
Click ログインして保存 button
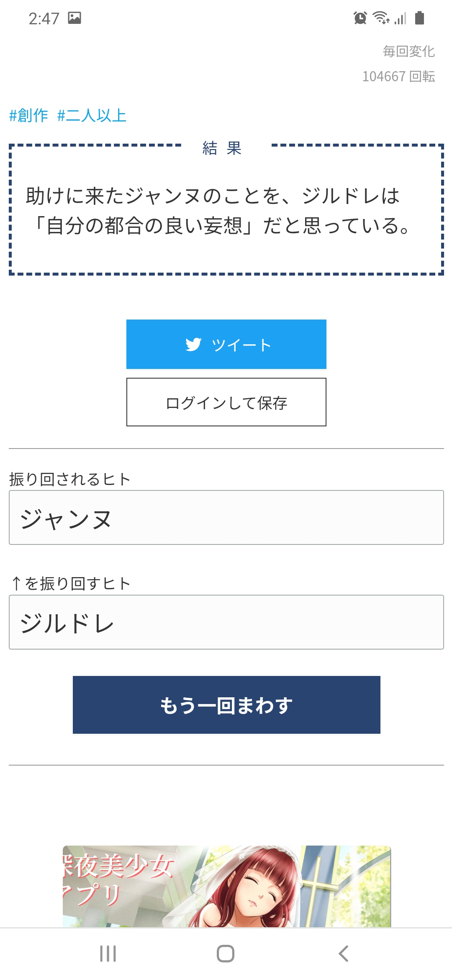coord(226,402)
